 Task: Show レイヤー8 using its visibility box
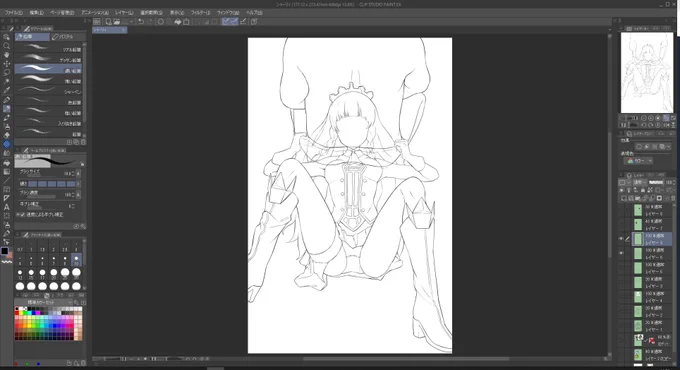pyautogui.click(x=621, y=210)
